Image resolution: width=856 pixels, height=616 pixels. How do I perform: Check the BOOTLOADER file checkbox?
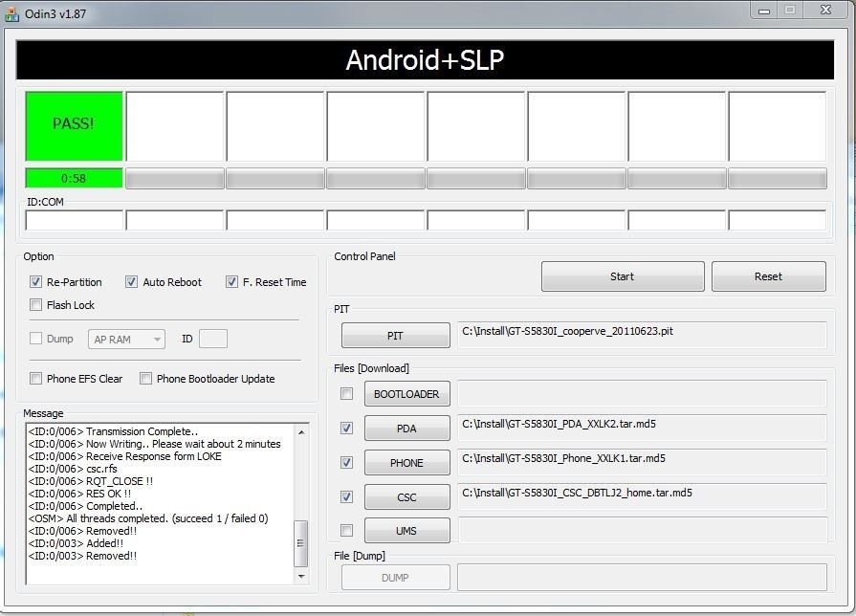[x=346, y=394]
